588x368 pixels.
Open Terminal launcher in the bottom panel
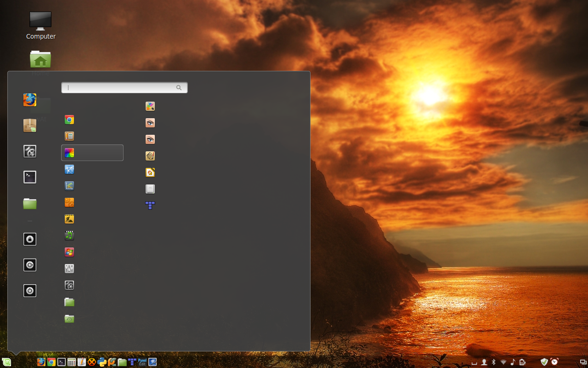[62, 362]
